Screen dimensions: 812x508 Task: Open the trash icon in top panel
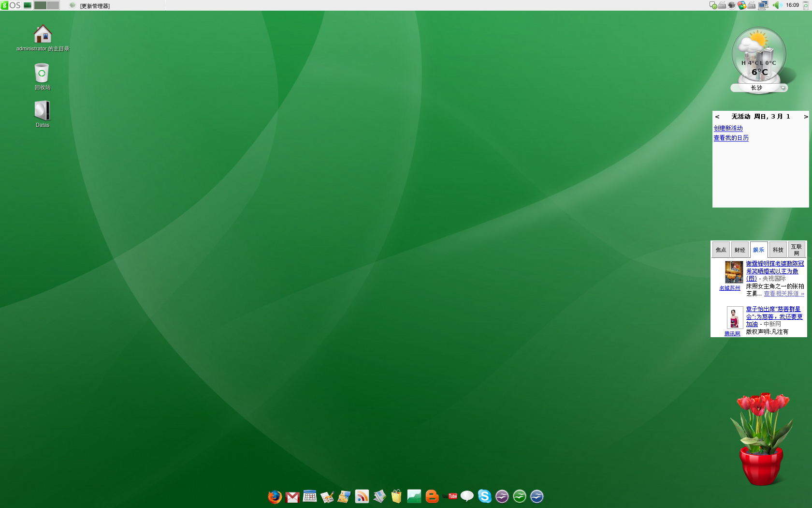806,6
